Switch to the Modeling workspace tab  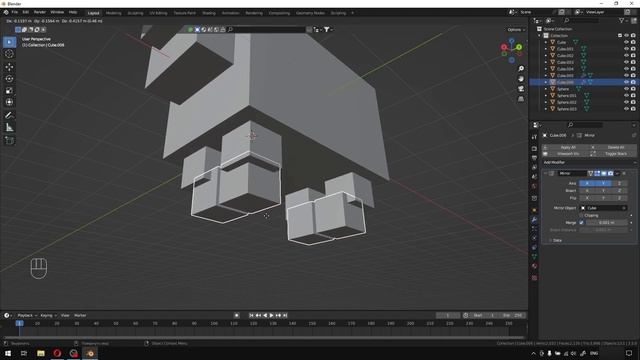point(113,13)
